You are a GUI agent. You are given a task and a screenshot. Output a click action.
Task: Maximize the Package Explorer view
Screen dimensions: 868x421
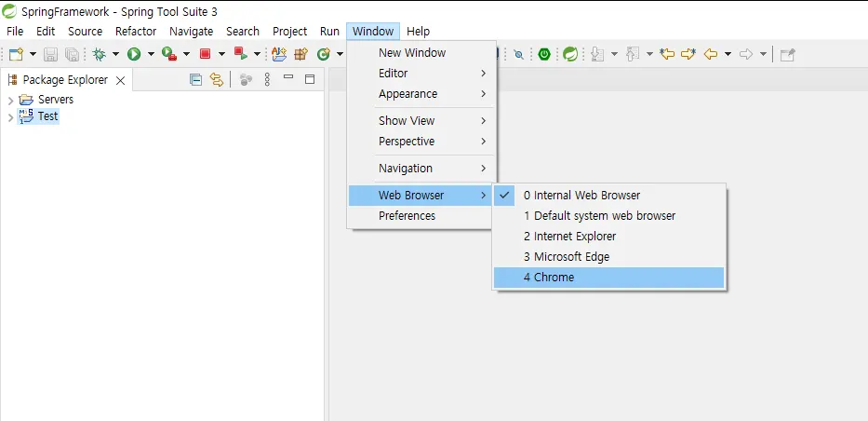click(x=310, y=79)
